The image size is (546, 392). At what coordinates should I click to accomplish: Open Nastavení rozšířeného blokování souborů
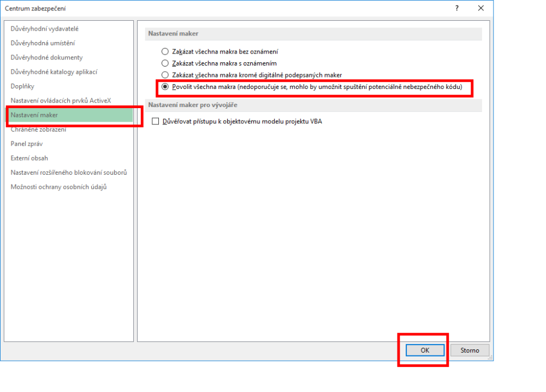point(69,173)
